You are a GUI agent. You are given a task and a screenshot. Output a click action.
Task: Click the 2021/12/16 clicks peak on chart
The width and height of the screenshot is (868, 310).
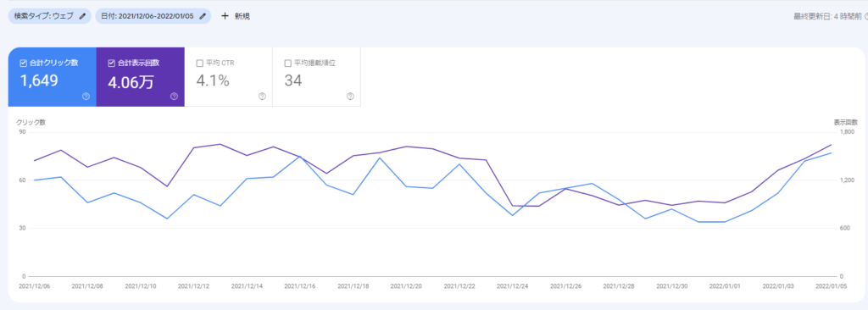[299, 157]
